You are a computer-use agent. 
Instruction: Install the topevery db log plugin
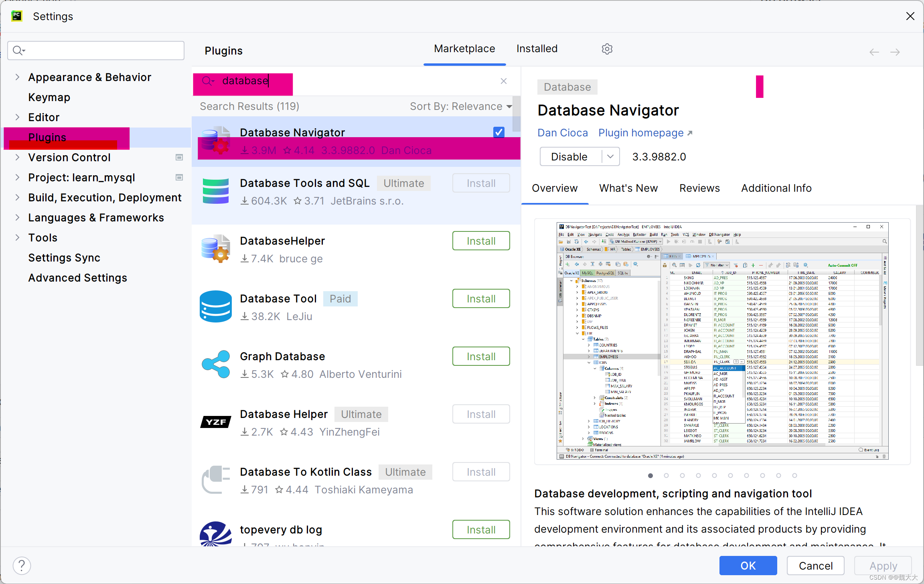481,530
